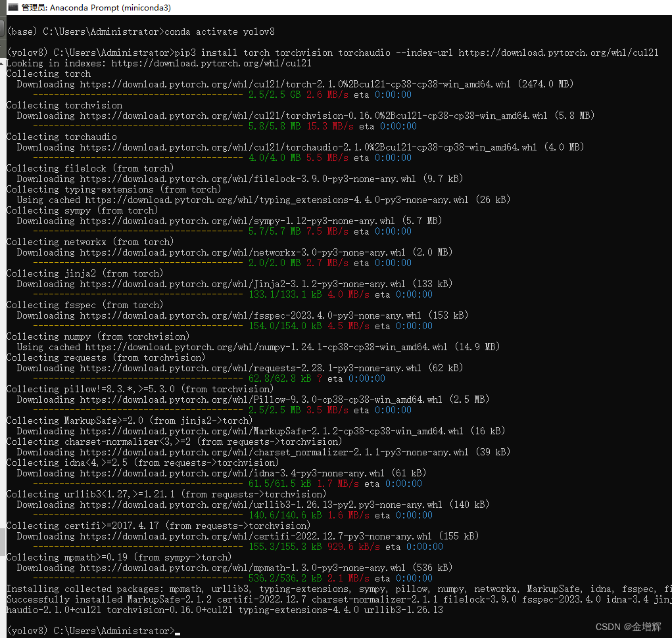Click 'Collecting certifi>=2017.4.17' line
672x638 pixels.
[158, 526]
